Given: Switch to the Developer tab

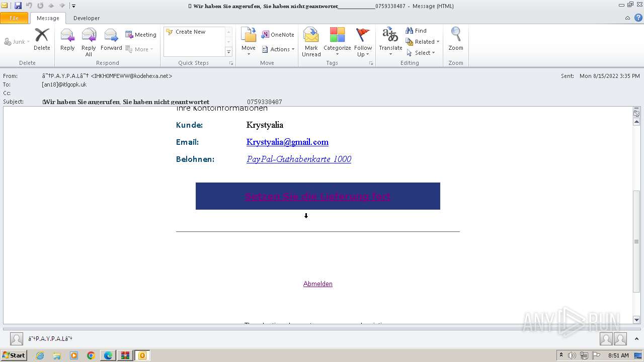Looking at the screenshot, I should 87,18.
